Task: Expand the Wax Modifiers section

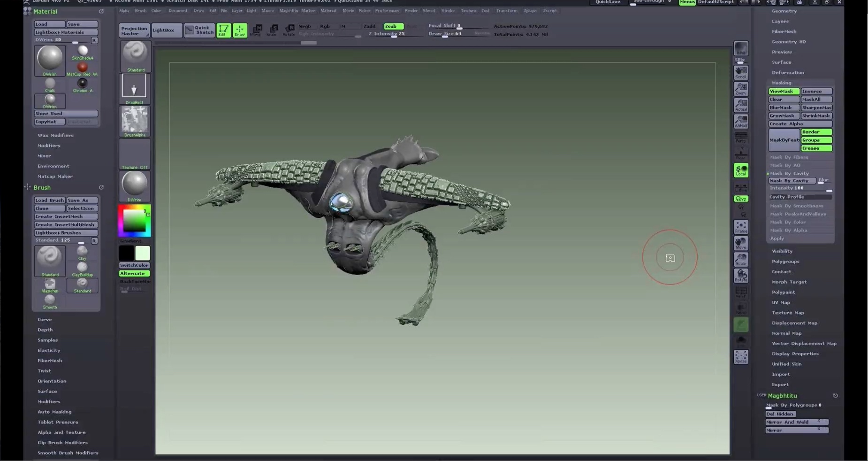Action: pos(55,135)
